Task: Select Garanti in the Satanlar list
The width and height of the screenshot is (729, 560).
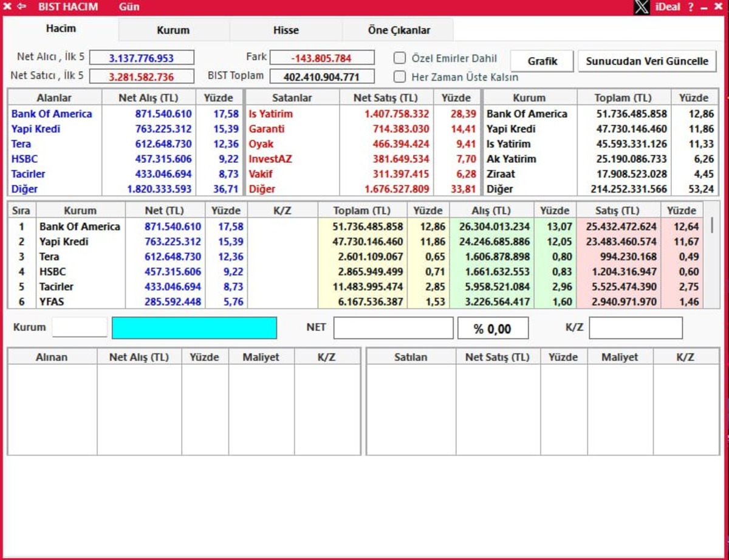Action: (267, 129)
